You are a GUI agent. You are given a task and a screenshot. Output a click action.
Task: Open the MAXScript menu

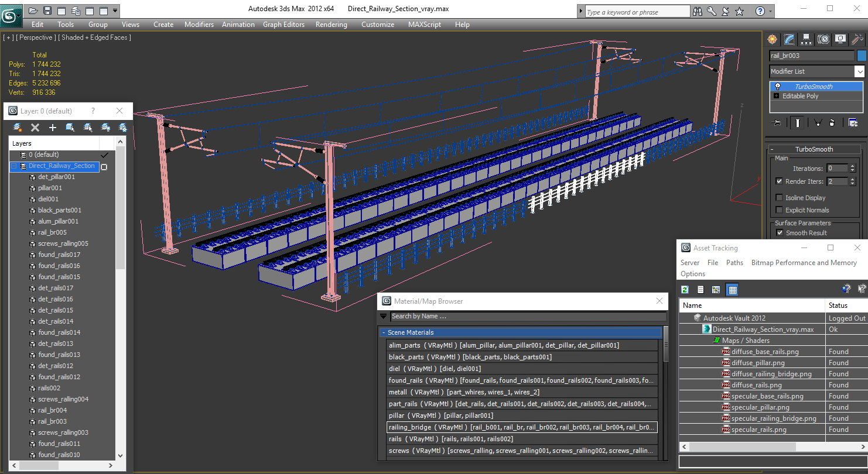pos(425,25)
